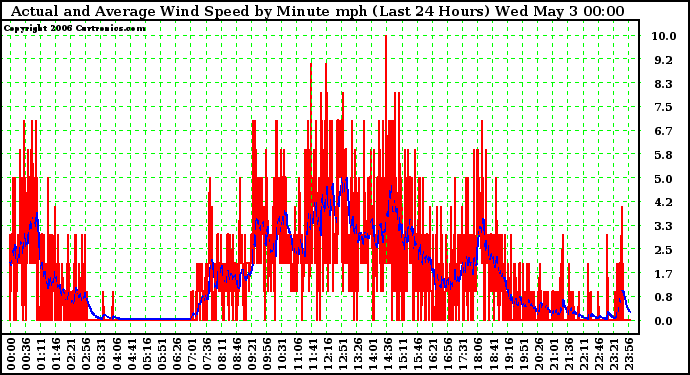Click the 23:21 time label on x-axis

(x=615, y=354)
